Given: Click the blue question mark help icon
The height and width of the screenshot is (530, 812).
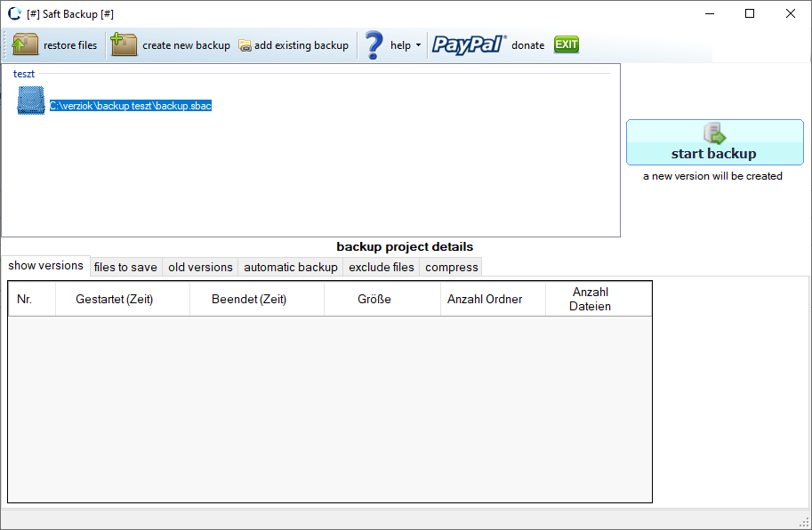Looking at the screenshot, I should [374, 44].
